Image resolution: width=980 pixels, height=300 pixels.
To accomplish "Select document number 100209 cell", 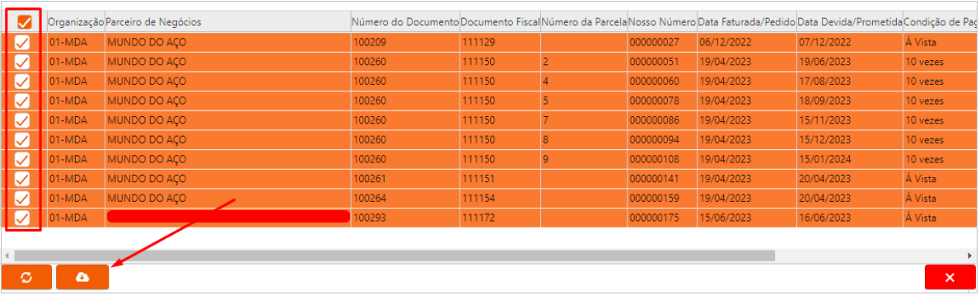I will tap(405, 43).
